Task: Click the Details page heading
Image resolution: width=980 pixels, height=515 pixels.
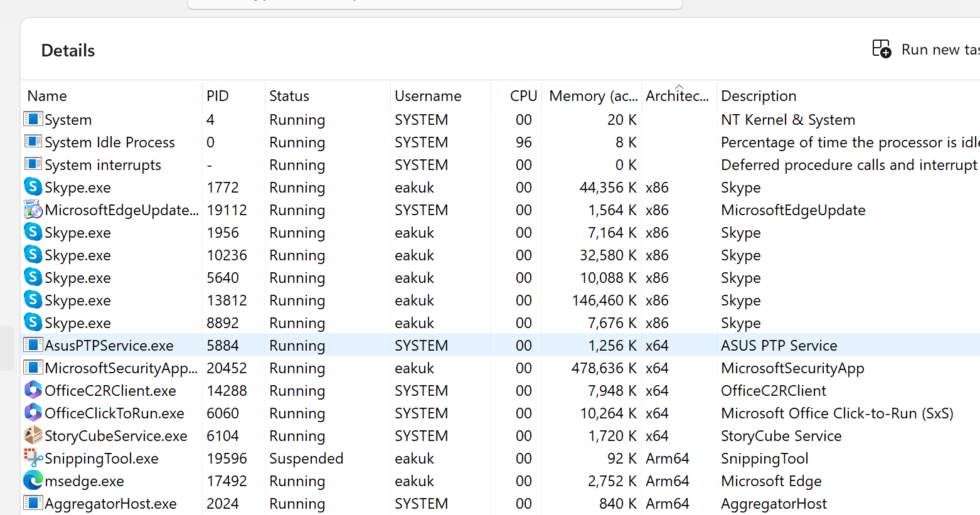Action: [68, 51]
